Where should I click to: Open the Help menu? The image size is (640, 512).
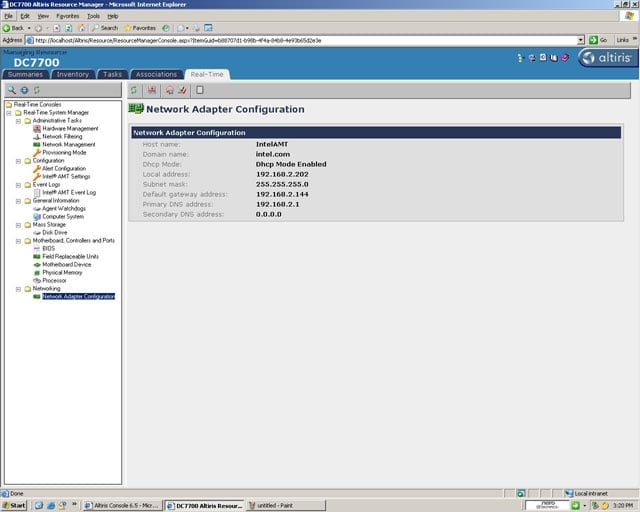[113, 16]
